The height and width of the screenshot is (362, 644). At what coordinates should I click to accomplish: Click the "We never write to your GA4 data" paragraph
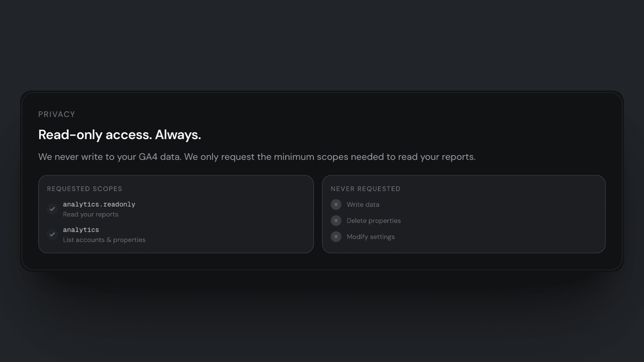tap(257, 157)
